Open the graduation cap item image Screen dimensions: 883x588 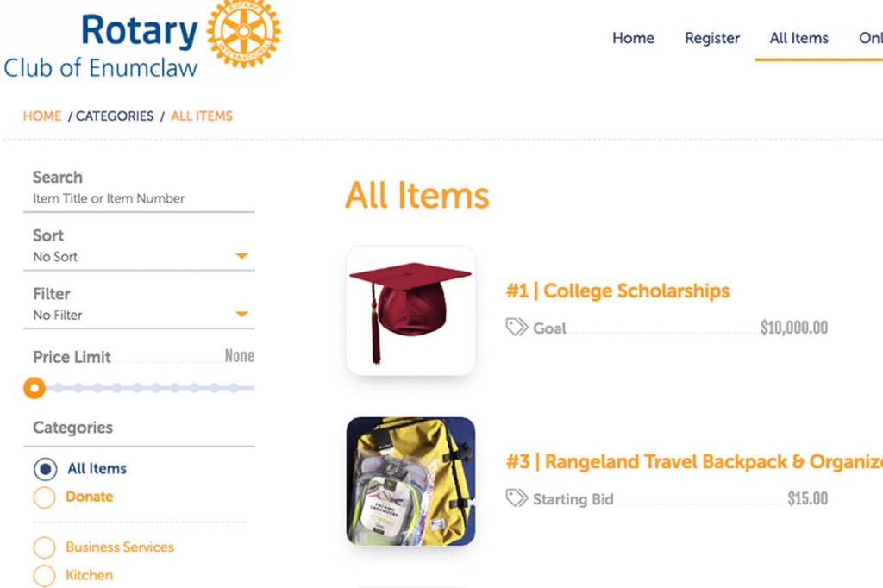(x=410, y=310)
